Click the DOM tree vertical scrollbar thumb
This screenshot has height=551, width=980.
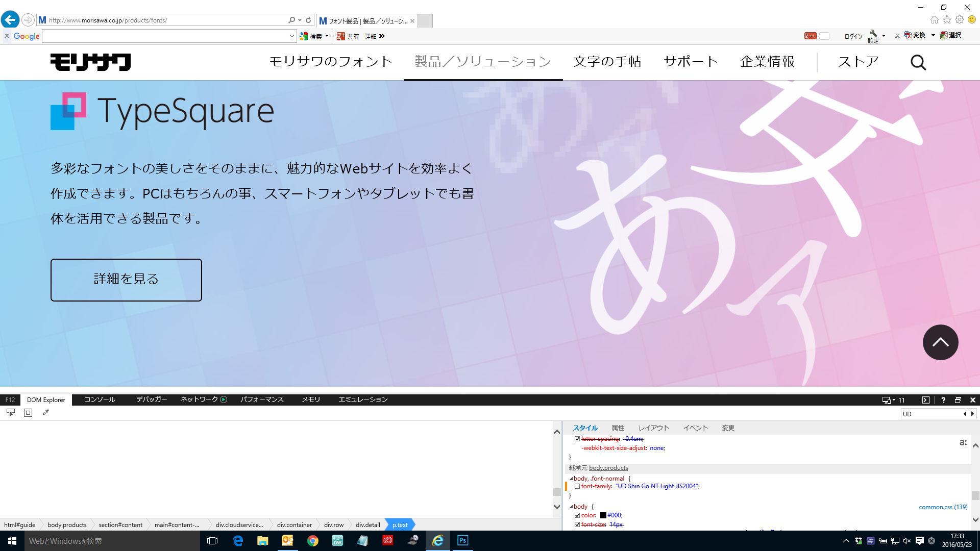point(557,492)
